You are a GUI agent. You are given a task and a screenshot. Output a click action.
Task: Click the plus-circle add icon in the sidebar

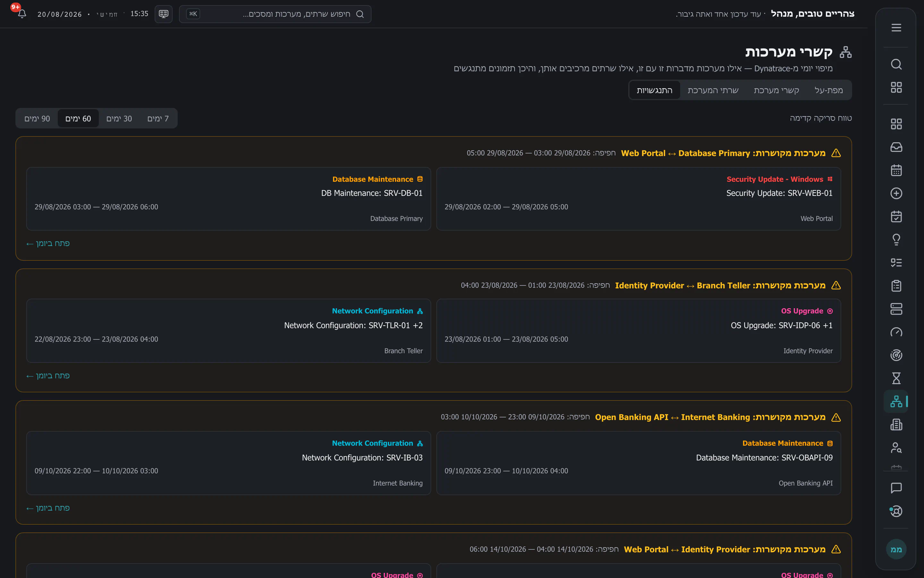coord(896,193)
